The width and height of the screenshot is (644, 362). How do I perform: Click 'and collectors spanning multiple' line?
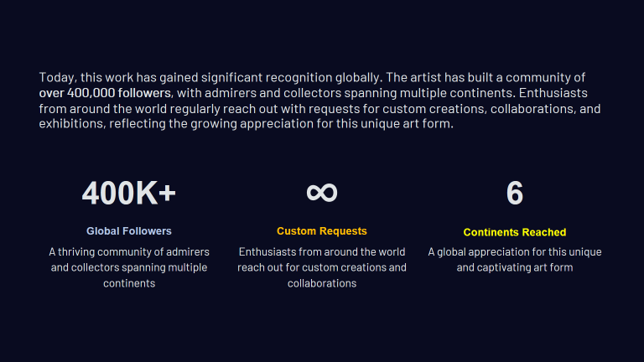tap(128, 267)
